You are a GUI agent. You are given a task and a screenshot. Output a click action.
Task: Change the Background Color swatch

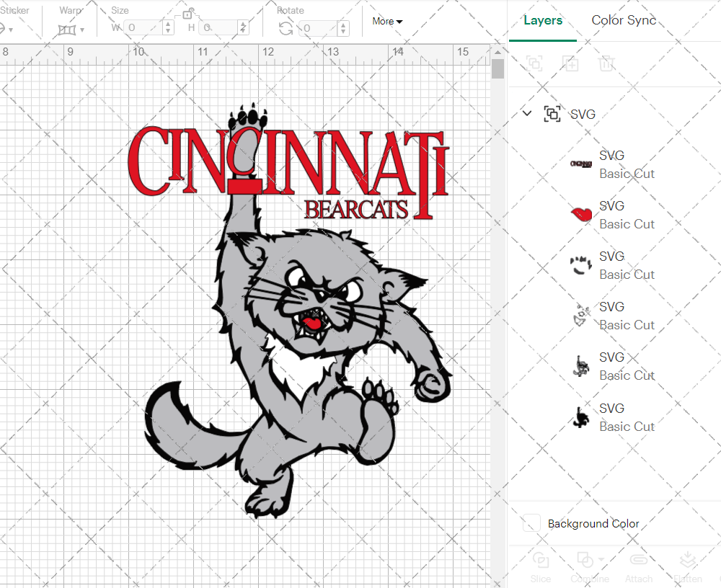531,524
